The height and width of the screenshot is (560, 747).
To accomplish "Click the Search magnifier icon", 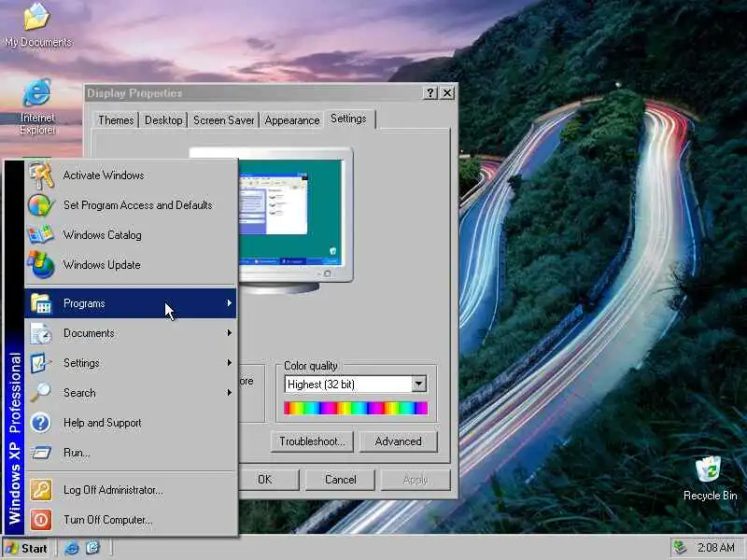I will [41, 393].
